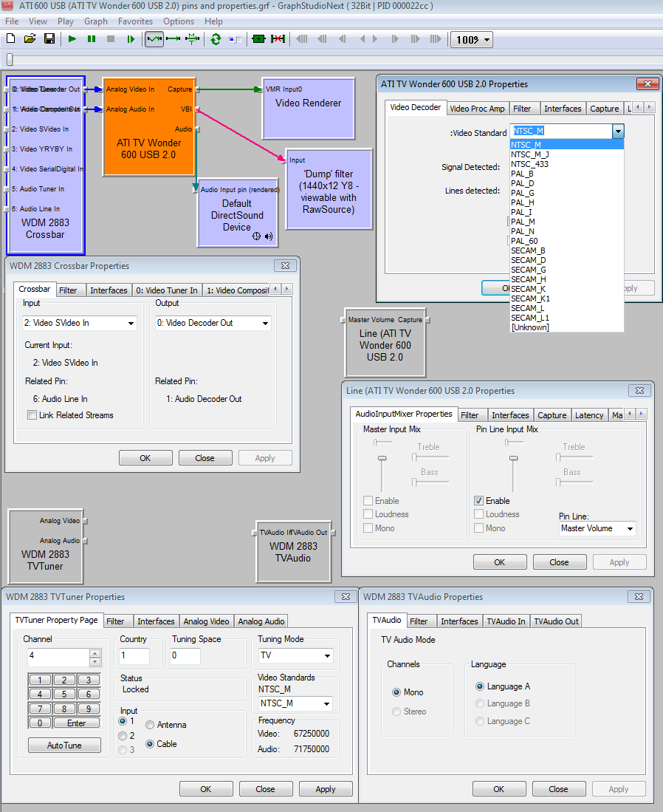Viewport: 663px width, 812px height.
Task: Open a graph file via folder icon
Action: pos(30,39)
